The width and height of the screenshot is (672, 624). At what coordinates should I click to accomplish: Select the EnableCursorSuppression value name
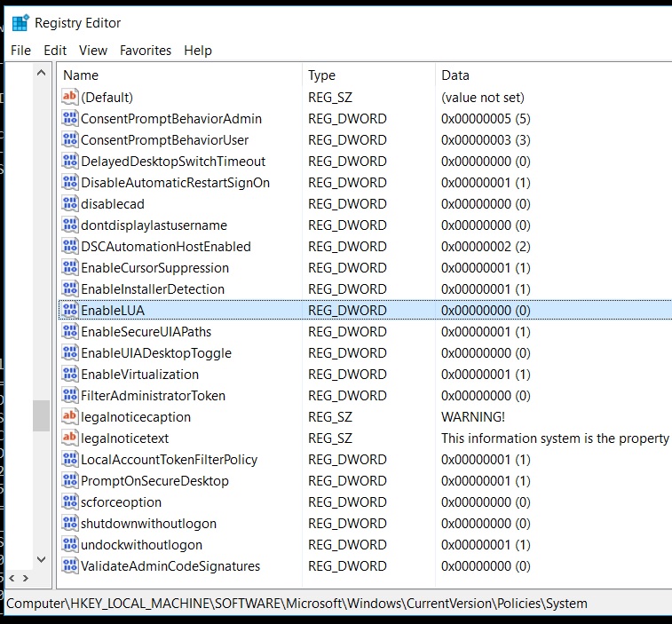[x=154, y=268]
